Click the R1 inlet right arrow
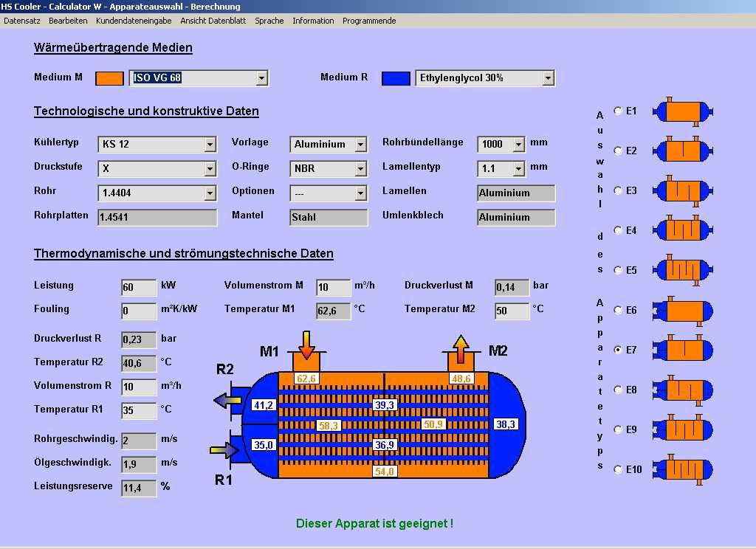Viewport: 756px width, 549px height. point(225,449)
